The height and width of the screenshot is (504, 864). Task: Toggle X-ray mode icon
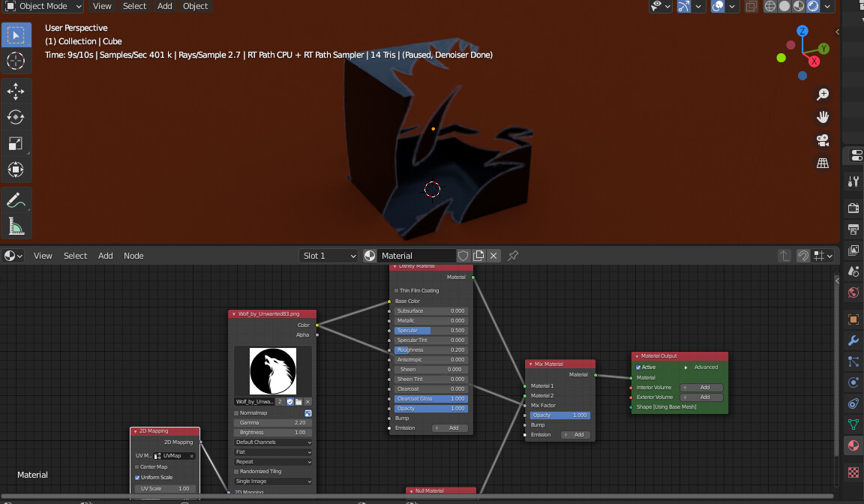(751, 6)
